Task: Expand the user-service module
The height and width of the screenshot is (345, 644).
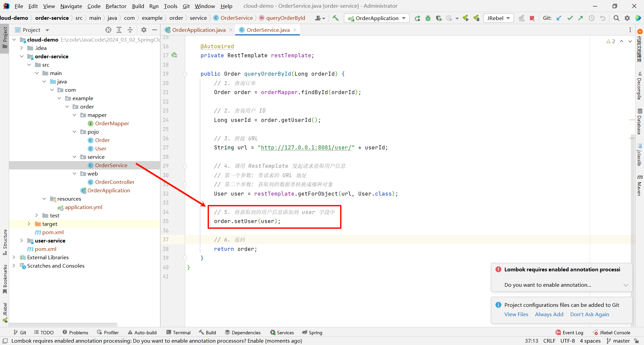Action: (x=22, y=240)
